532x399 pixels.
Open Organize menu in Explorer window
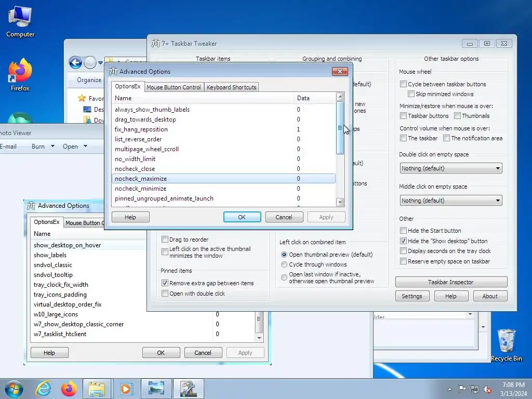click(x=89, y=80)
